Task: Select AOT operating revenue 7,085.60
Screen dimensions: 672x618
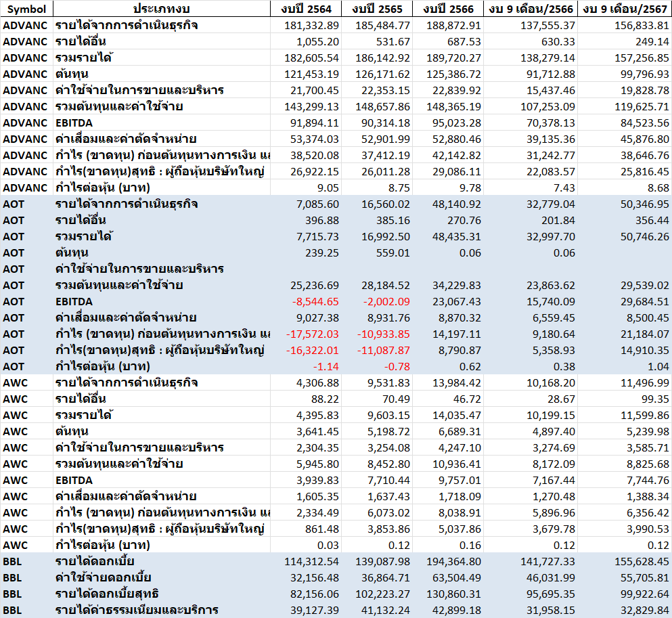Action: tap(317, 204)
